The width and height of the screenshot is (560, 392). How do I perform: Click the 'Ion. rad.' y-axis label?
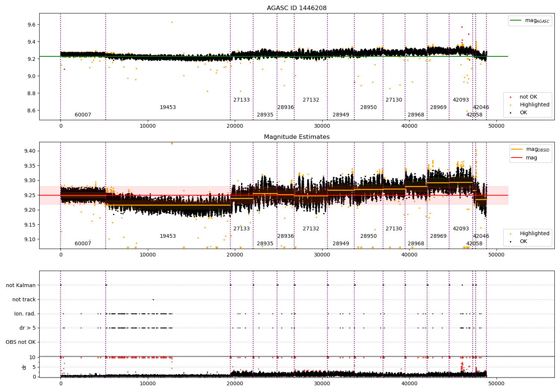click(25, 314)
